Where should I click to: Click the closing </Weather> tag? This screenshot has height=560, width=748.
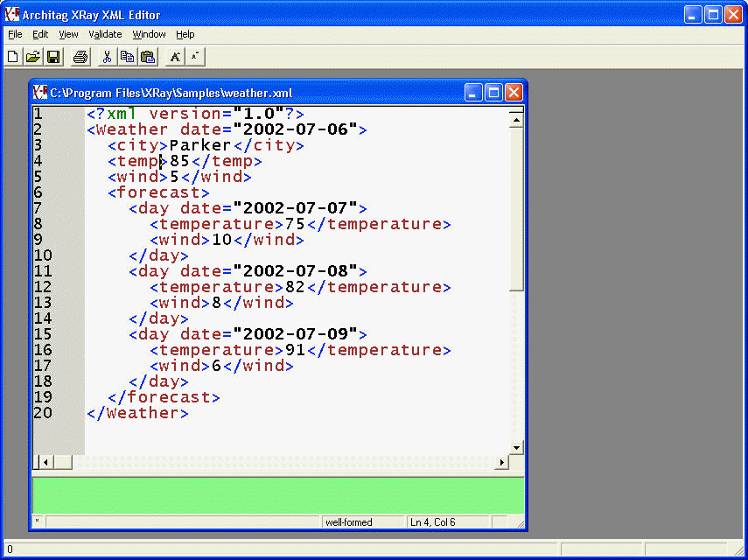coord(137,413)
